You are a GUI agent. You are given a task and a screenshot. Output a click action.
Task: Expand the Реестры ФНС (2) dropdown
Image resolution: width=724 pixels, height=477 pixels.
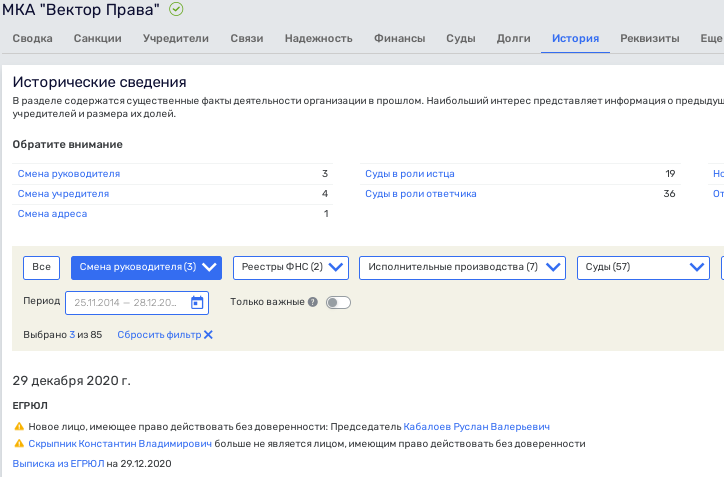point(291,268)
